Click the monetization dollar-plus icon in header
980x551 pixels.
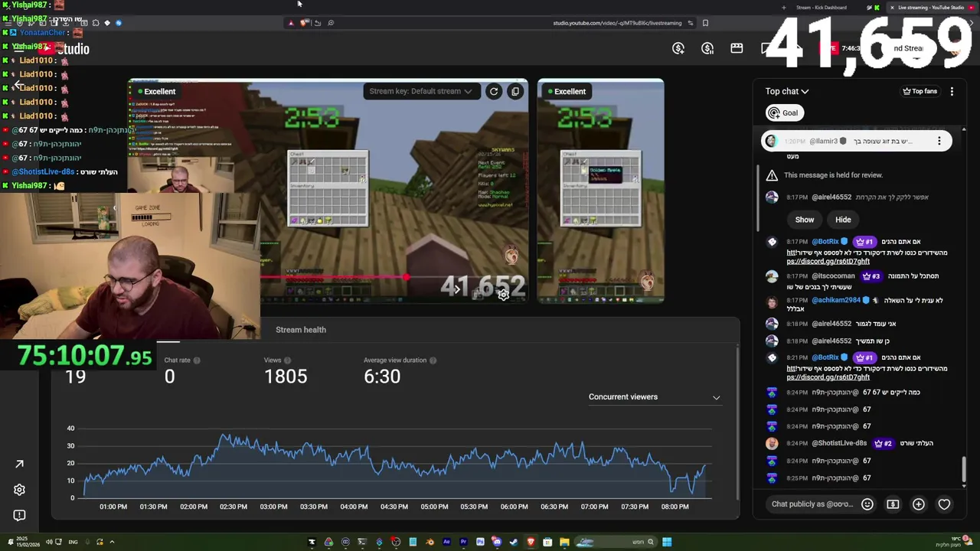tap(678, 48)
